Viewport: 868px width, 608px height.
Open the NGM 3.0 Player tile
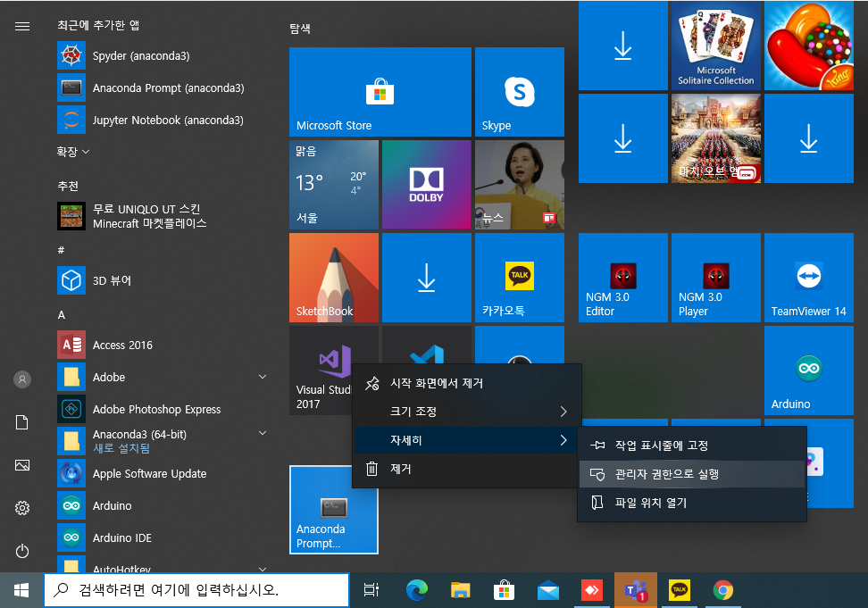point(716,278)
